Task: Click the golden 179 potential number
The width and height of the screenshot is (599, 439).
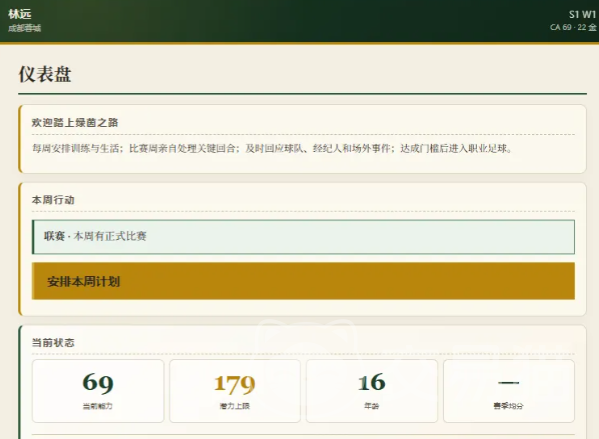Action: click(235, 384)
